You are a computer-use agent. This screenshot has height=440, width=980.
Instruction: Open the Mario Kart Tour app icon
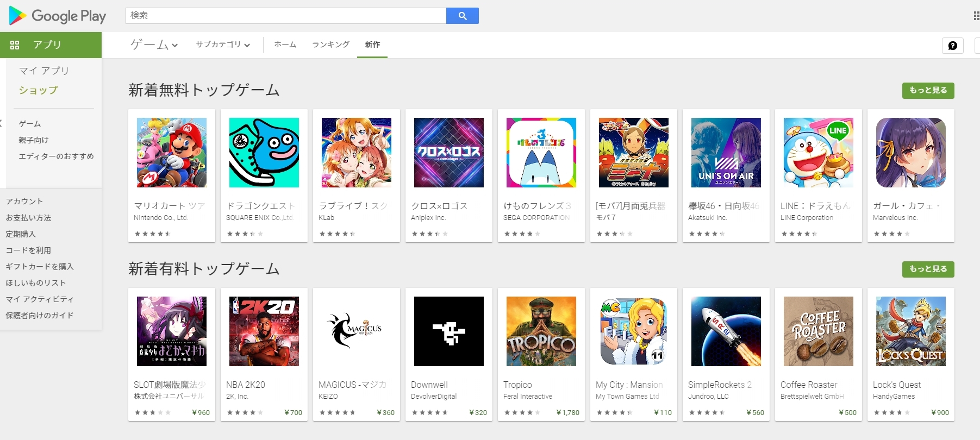tap(172, 153)
